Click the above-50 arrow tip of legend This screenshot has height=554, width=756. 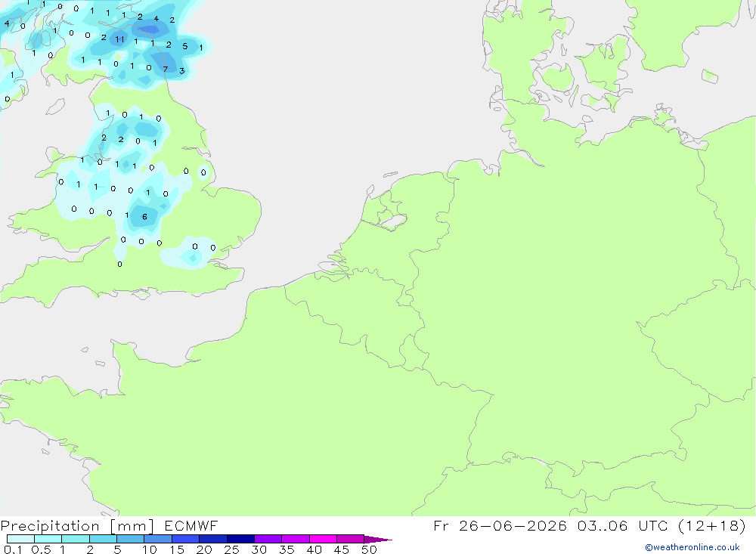(x=377, y=539)
